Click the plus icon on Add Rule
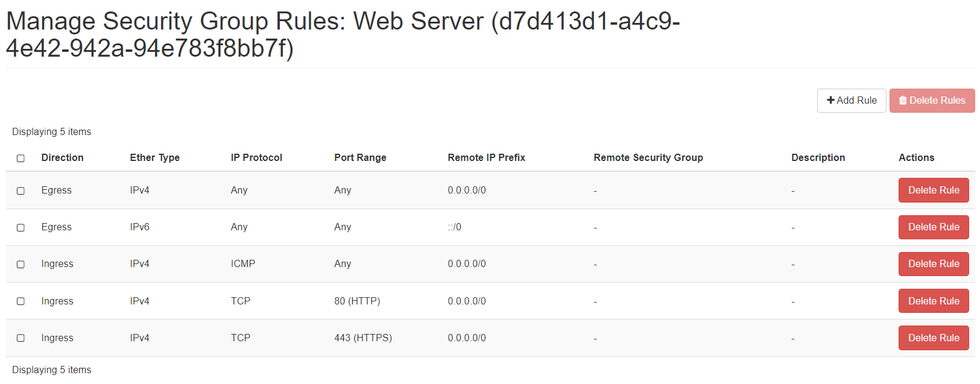Viewport: 980px width, 384px height. [830, 100]
